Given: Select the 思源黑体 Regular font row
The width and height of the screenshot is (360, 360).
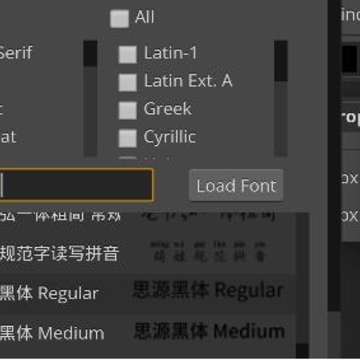Looking at the screenshot, I should [148, 293].
